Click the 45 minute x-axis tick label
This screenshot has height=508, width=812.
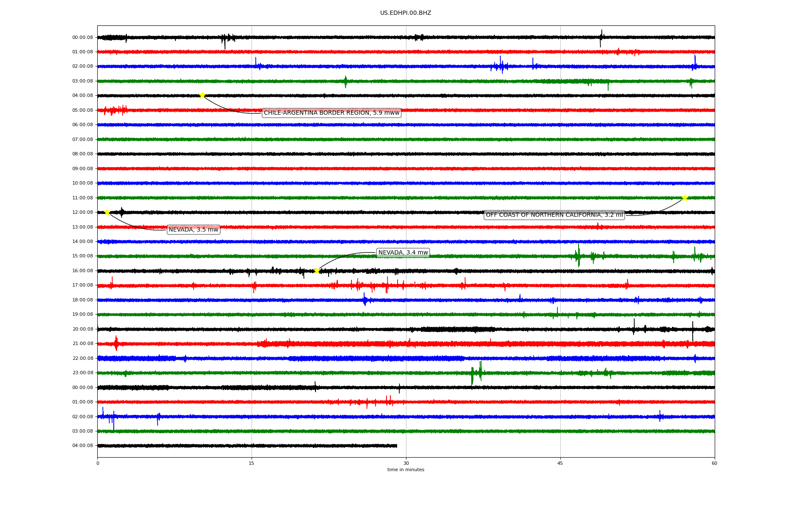(x=560, y=463)
